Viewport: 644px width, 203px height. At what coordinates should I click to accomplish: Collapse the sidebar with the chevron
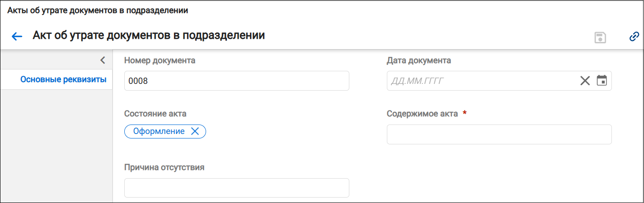coord(103,60)
